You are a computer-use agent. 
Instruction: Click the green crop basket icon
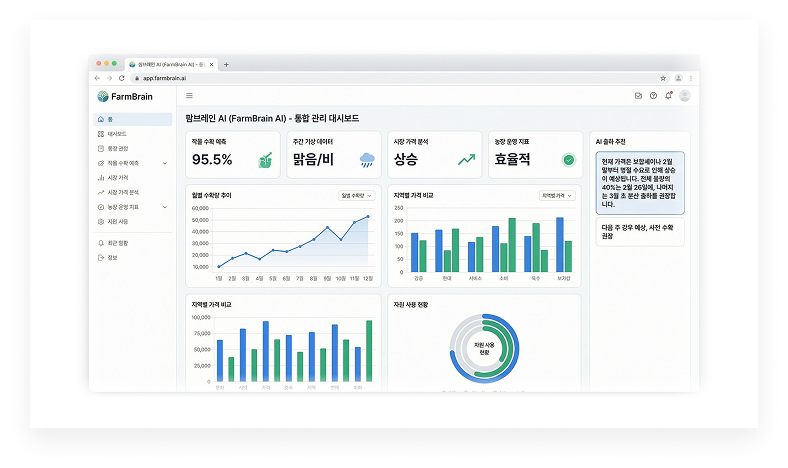point(265,160)
